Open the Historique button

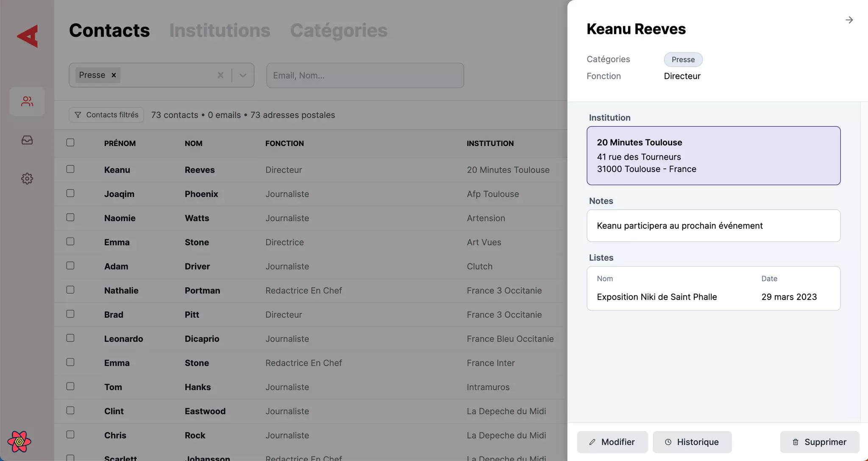(x=692, y=442)
